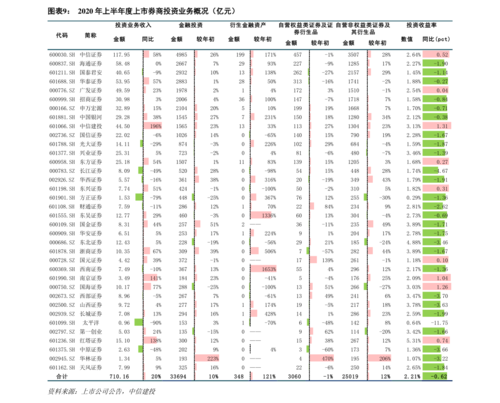Select the 0.52 pink cell for 中信证券
Screen dimensions: 500x403
click(437, 55)
